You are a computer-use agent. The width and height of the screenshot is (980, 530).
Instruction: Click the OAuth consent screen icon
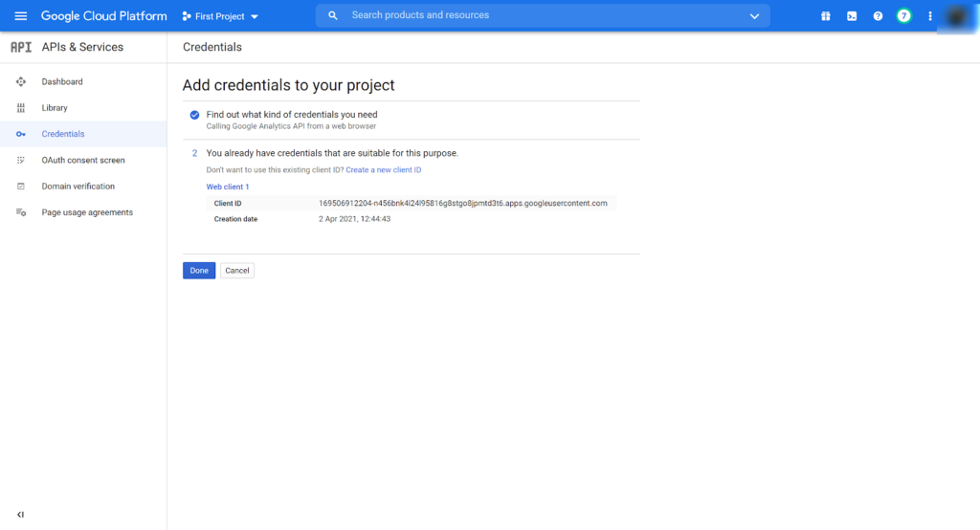coord(21,161)
